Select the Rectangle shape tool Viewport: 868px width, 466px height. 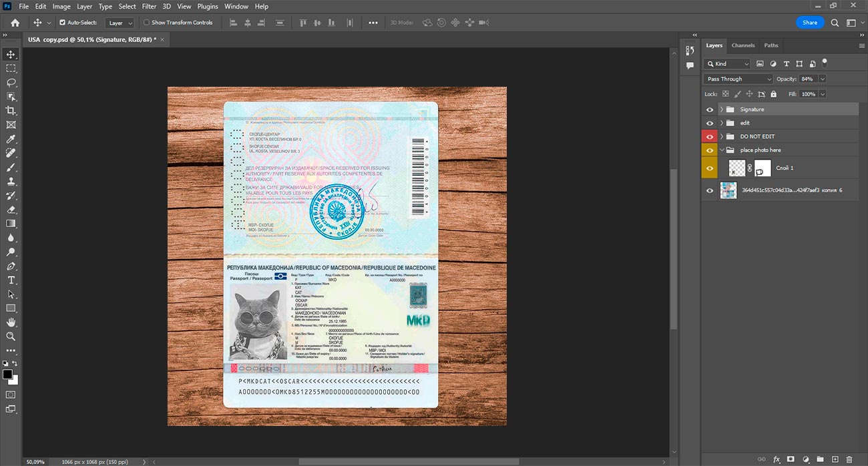11,308
